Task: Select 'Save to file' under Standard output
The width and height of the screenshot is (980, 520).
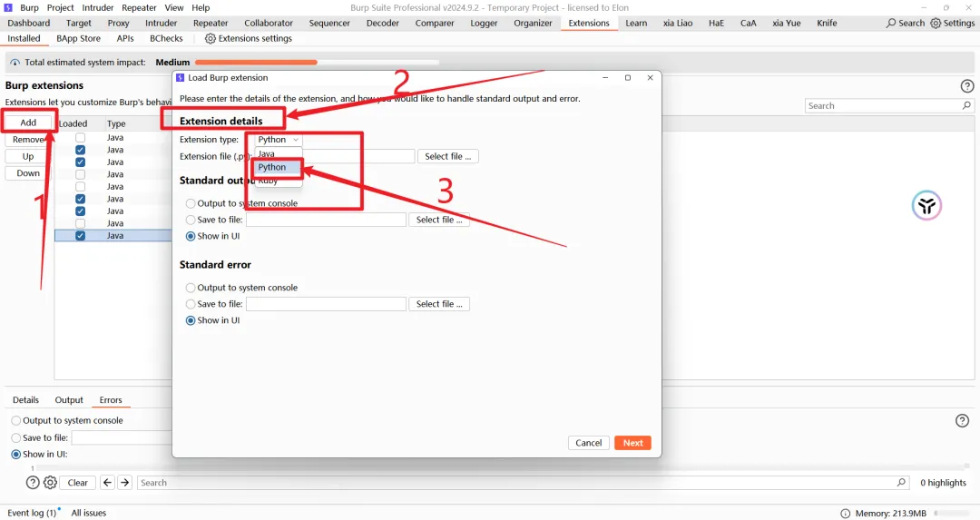Action: pos(190,220)
